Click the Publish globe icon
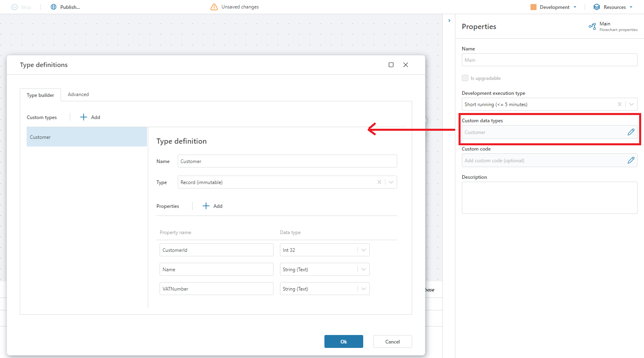Image resolution: width=644 pixels, height=358 pixels. 53,7
